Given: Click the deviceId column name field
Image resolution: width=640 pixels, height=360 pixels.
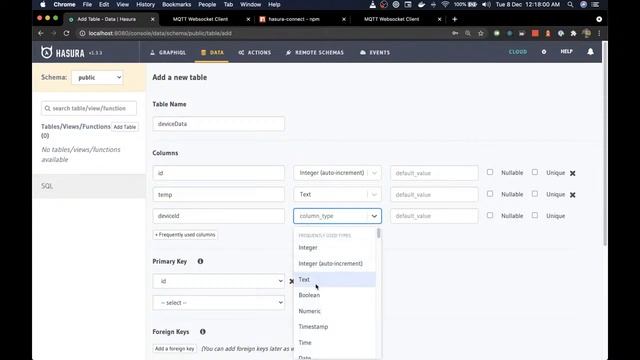Looking at the screenshot, I should 218,216.
